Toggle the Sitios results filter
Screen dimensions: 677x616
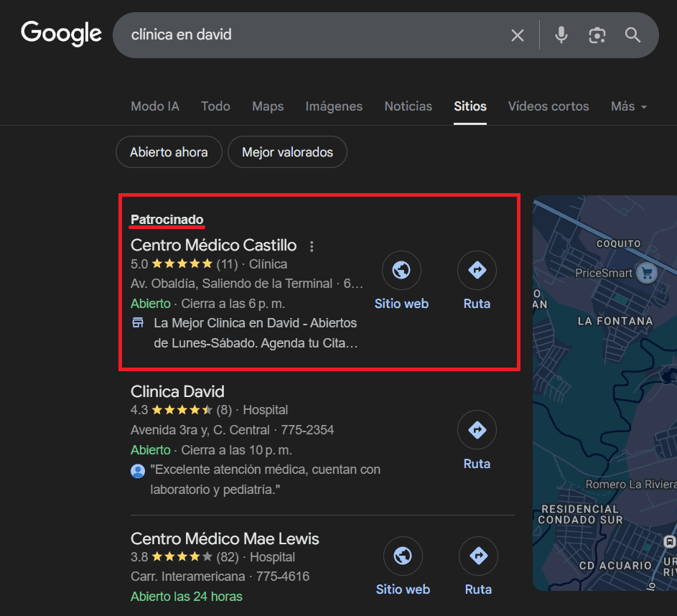pyautogui.click(x=470, y=106)
